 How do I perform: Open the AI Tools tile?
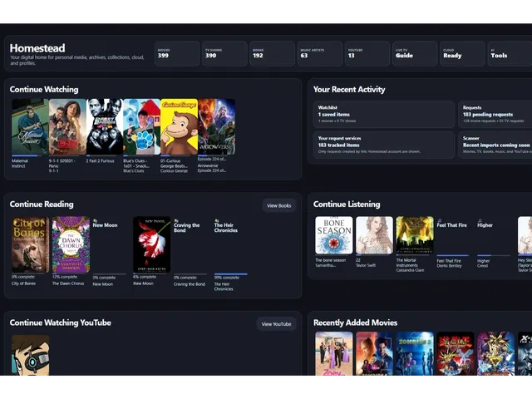(510, 53)
